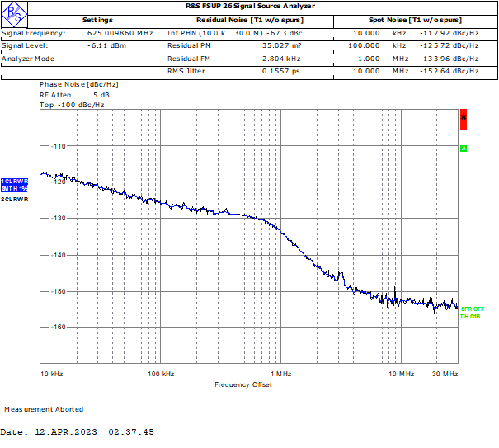Click the Measurement Aborted status message

[x=44, y=409]
